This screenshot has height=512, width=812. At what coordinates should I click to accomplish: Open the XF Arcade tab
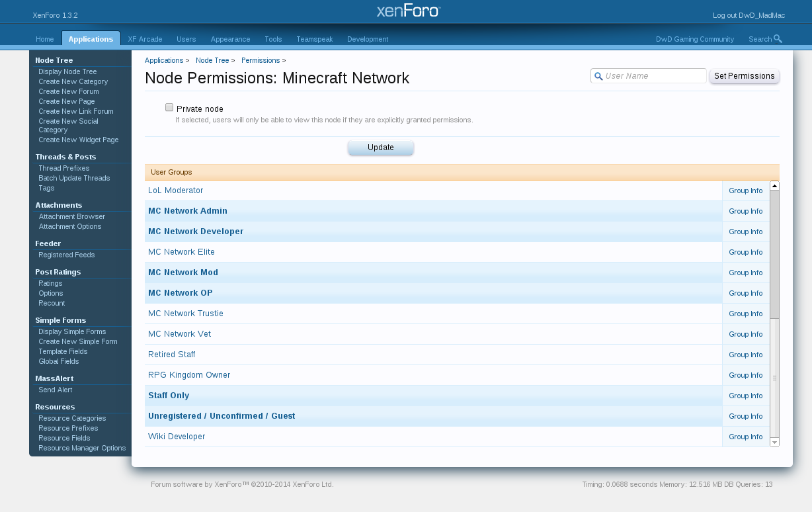(x=145, y=39)
